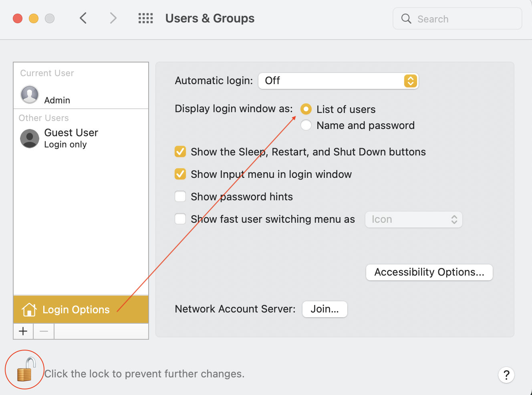The width and height of the screenshot is (532, 395).
Task: Uncheck Show Input menu in login window
Action: click(x=180, y=174)
